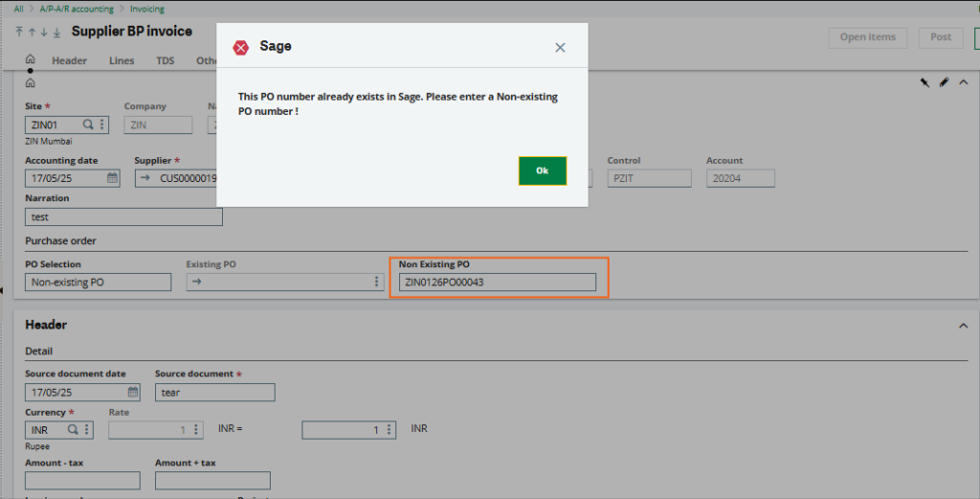Click the Detail subsection label
Viewport: 980px width, 499px height.
pos(38,352)
